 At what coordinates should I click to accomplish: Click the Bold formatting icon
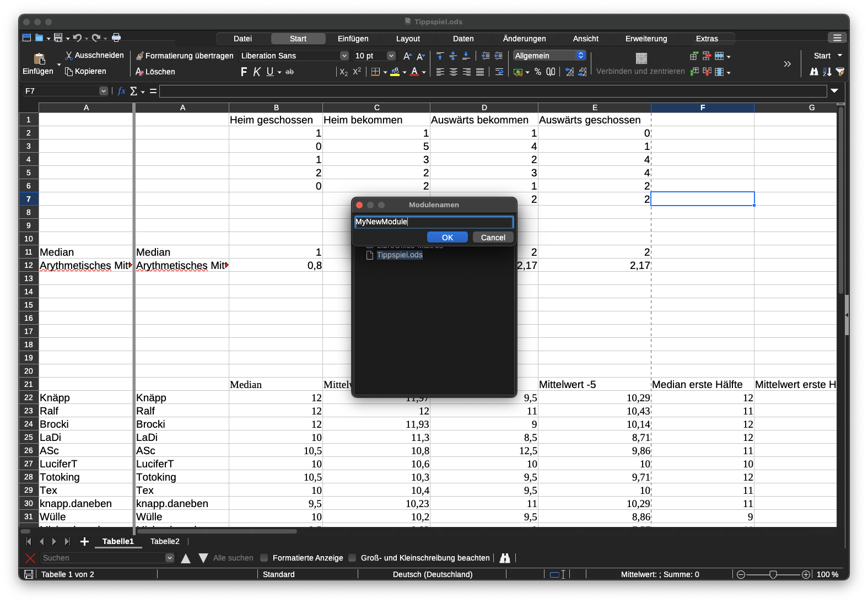244,72
